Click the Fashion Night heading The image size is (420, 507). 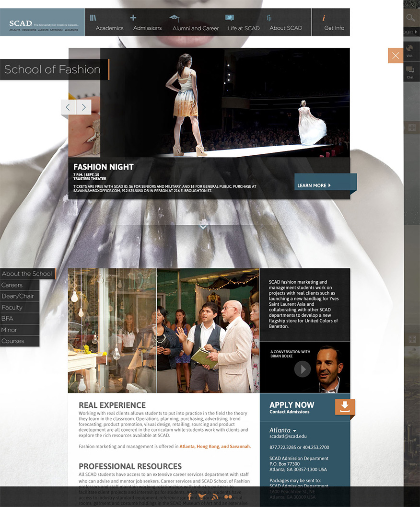pos(104,167)
